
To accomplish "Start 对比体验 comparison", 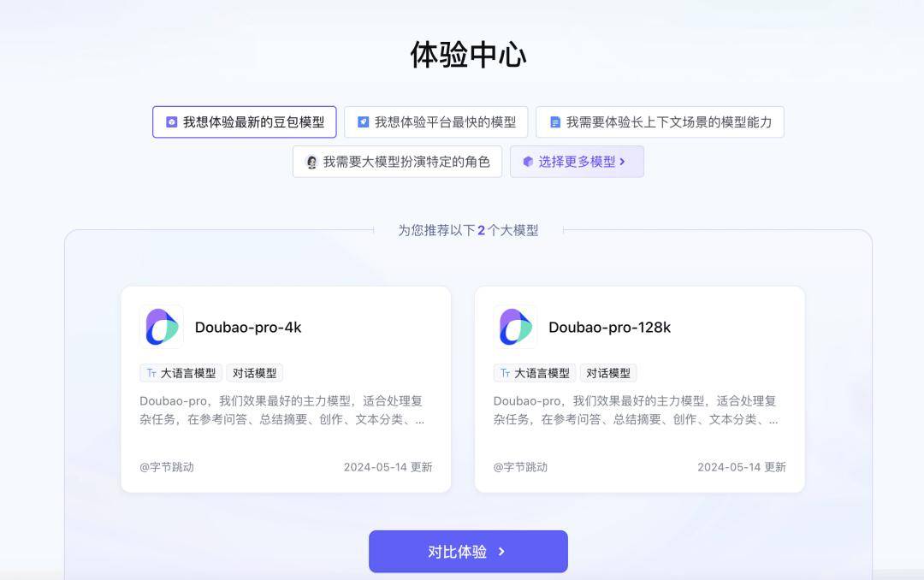I will [x=469, y=552].
